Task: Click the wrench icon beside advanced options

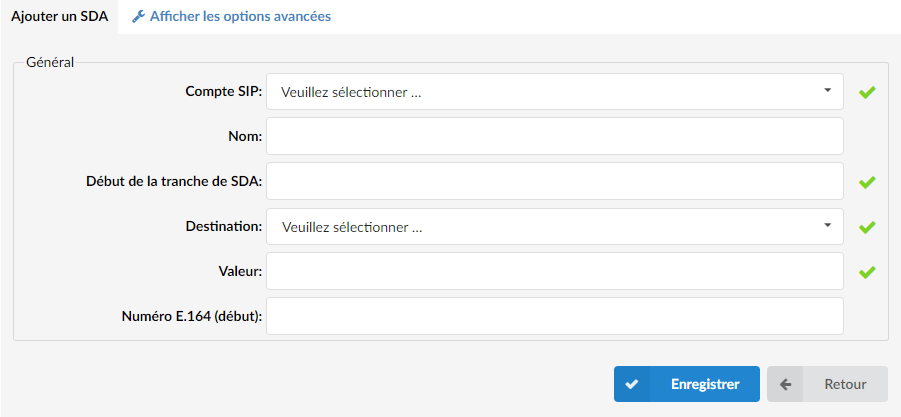Action: pyautogui.click(x=138, y=17)
